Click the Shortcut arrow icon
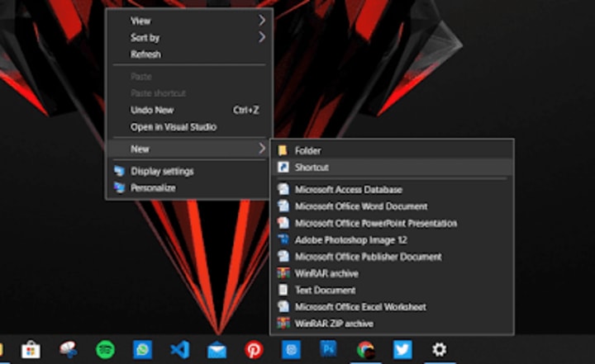The width and height of the screenshot is (595, 364). pyautogui.click(x=283, y=168)
